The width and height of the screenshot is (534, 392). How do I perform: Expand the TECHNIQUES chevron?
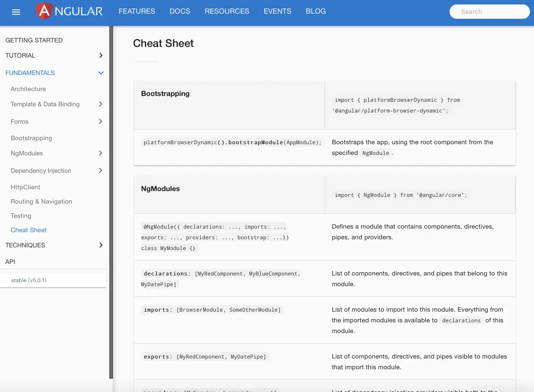[101, 245]
